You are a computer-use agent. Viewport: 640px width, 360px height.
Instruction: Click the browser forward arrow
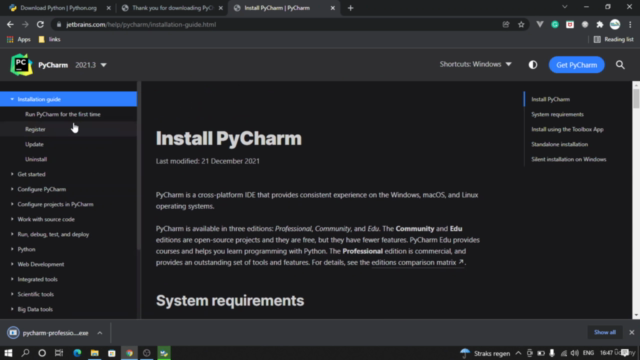coord(25,24)
